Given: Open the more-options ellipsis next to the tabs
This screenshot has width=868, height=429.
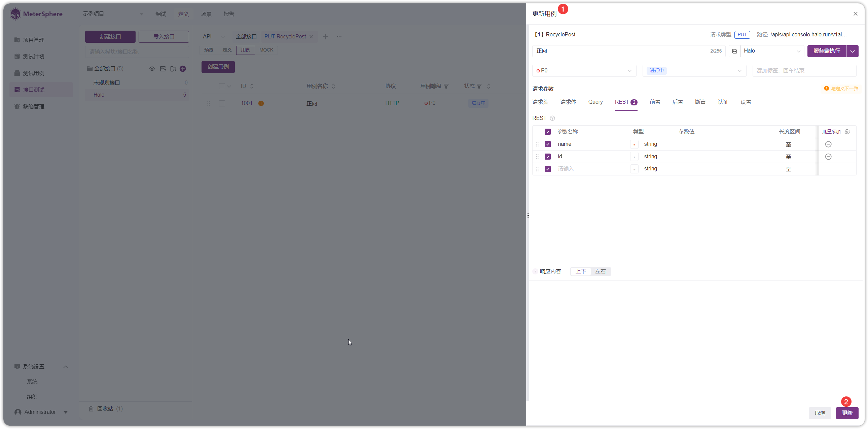Looking at the screenshot, I should [339, 36].
